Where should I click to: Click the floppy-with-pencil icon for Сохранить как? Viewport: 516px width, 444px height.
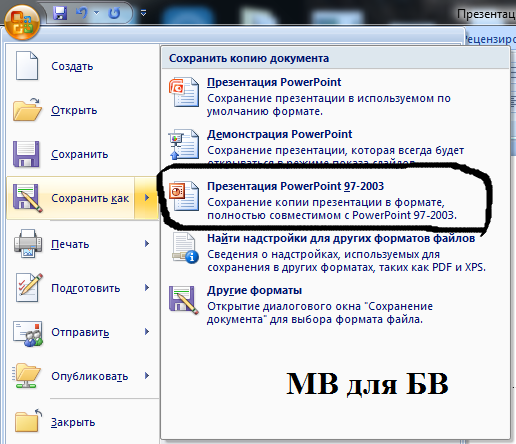click(x=27, y=198)
